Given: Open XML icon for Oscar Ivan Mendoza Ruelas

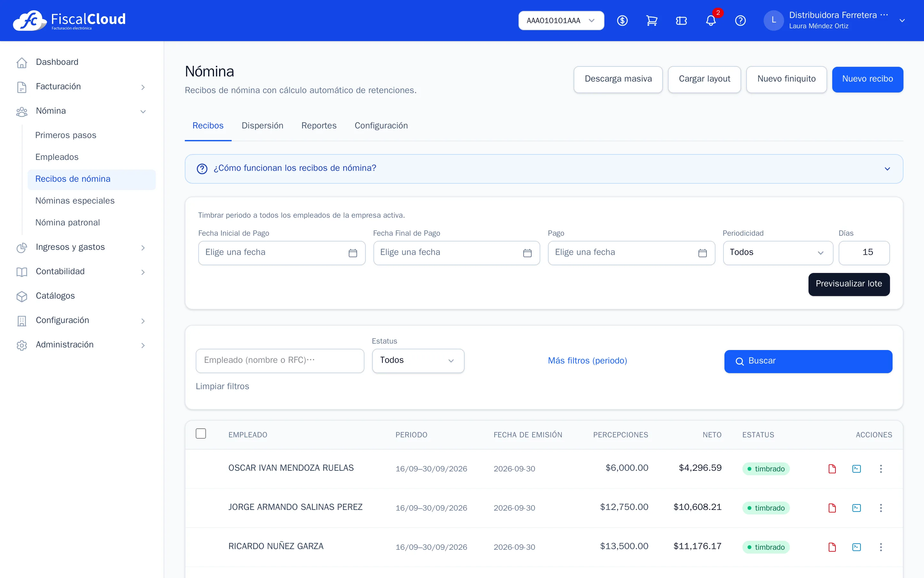Looking at the screenshot, I should click(x=856, y=469).
